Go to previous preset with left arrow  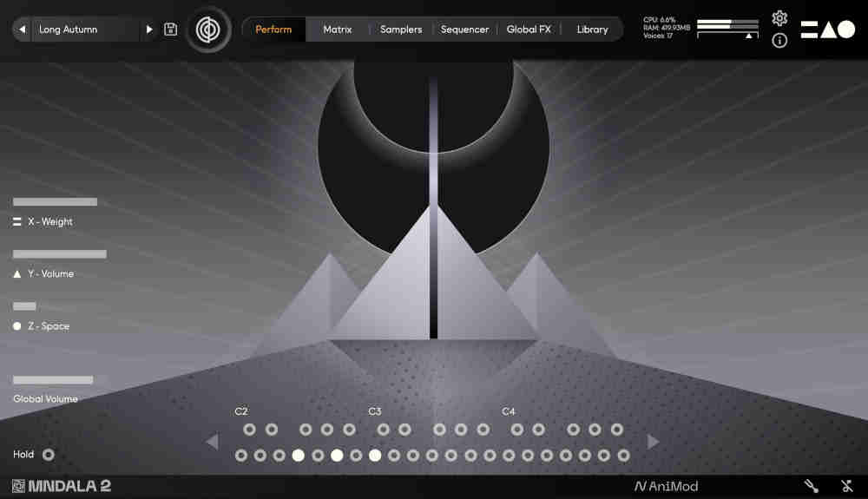point(23,30)
